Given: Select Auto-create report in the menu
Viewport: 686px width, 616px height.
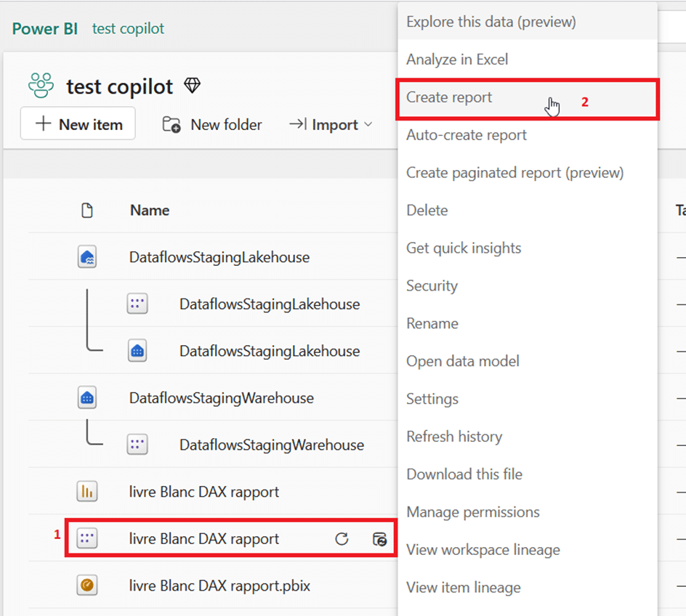Looking at the screenshot, I should (x=467, y=135).
